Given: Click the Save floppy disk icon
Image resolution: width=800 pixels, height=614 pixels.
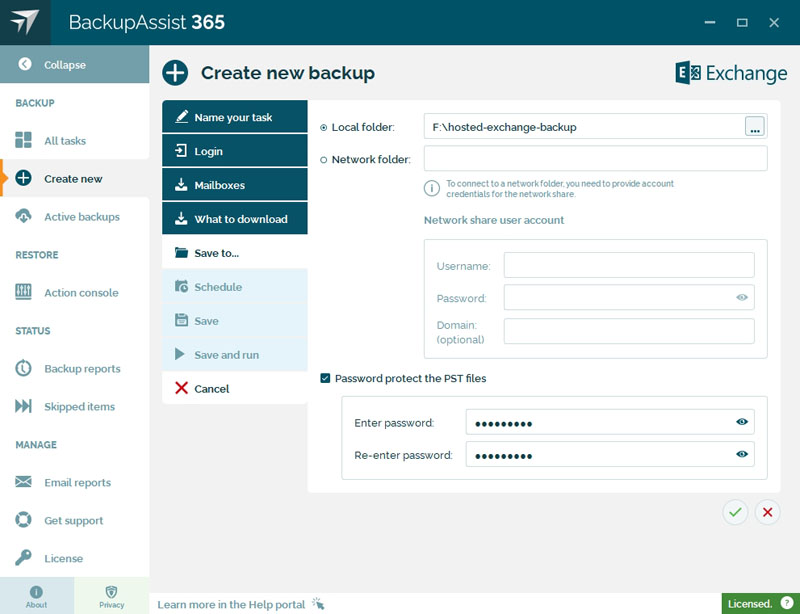Looking at the screenshot, I should coord(181,320).
